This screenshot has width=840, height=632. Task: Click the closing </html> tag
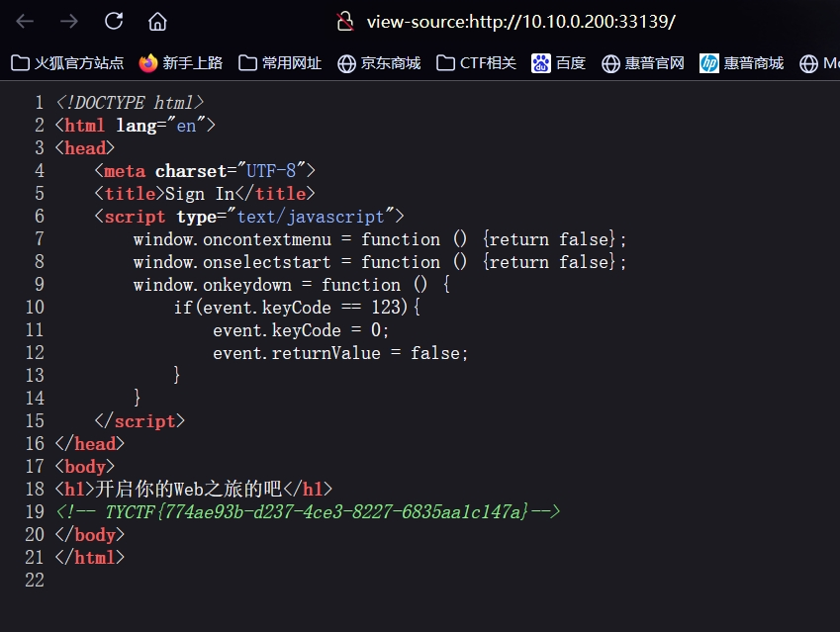[90, 558]
